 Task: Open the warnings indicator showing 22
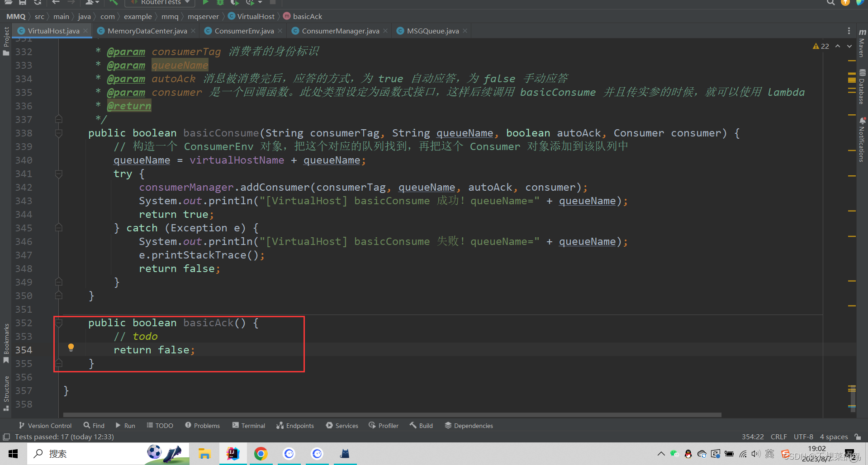[x=821, y=46]
